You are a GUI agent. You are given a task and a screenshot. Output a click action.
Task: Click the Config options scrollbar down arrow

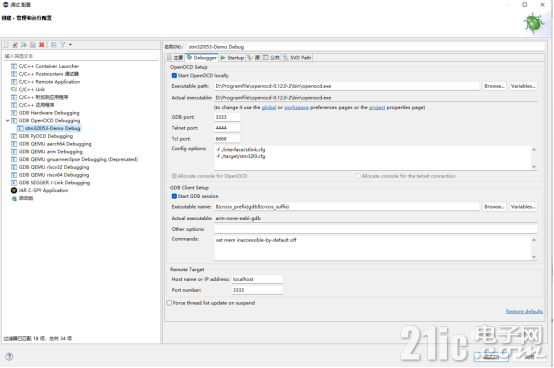tap(534, 167)
